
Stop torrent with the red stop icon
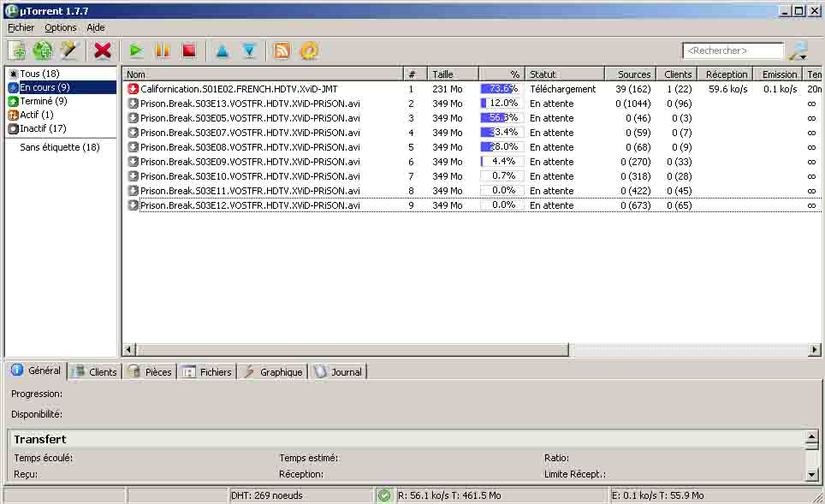point(189,50)
